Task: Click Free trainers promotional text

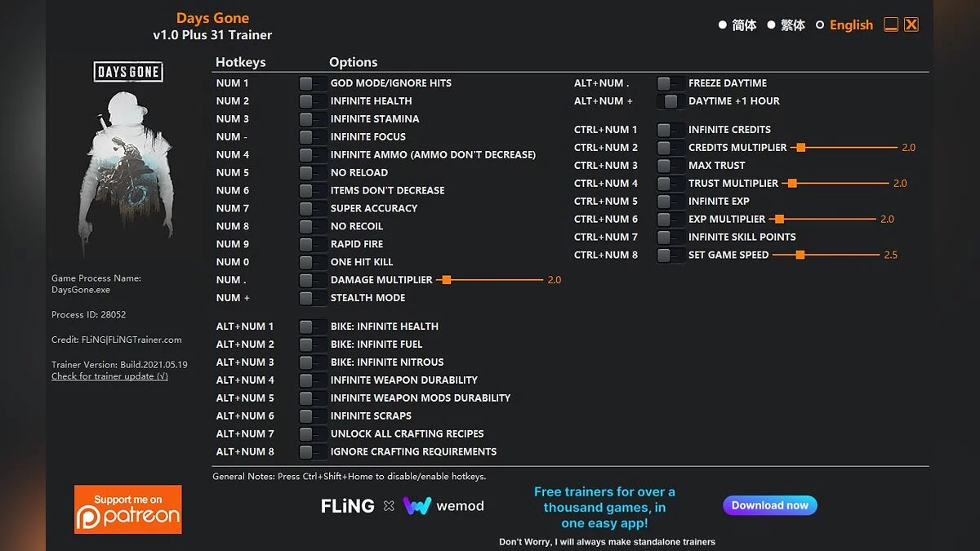Action: pyautogui.click(x=604, y=508)
